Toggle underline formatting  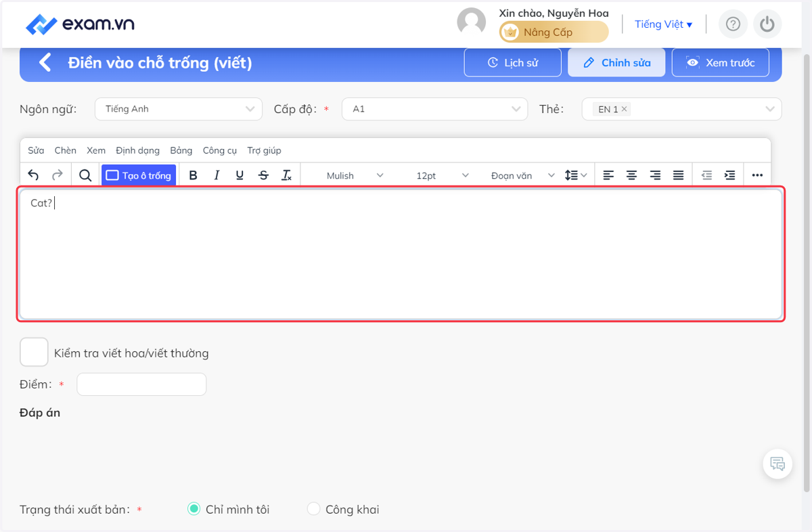240,175
